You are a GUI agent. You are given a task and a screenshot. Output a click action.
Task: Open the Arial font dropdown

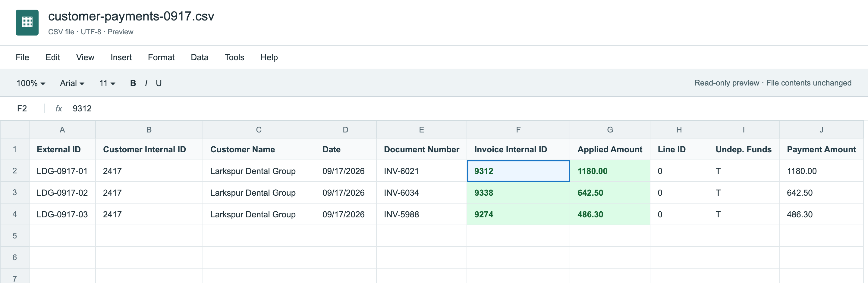72,83
